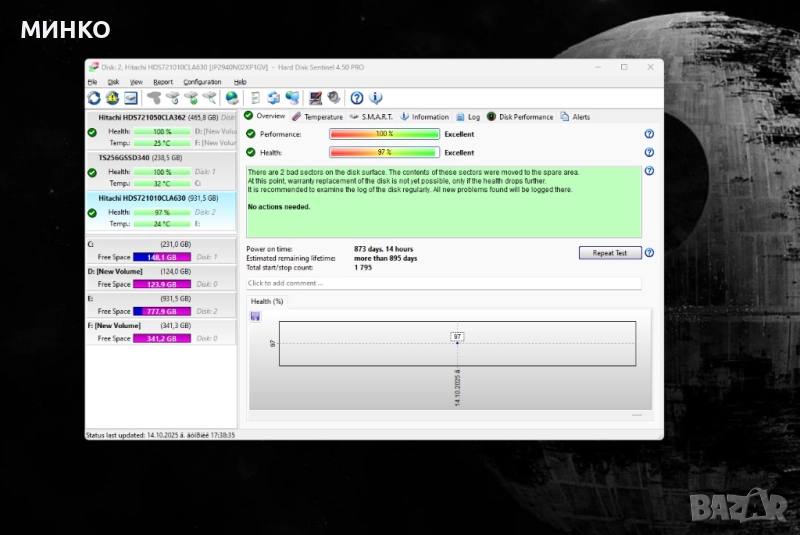
Task: Open the Report menu
Action: pos(163,82)
